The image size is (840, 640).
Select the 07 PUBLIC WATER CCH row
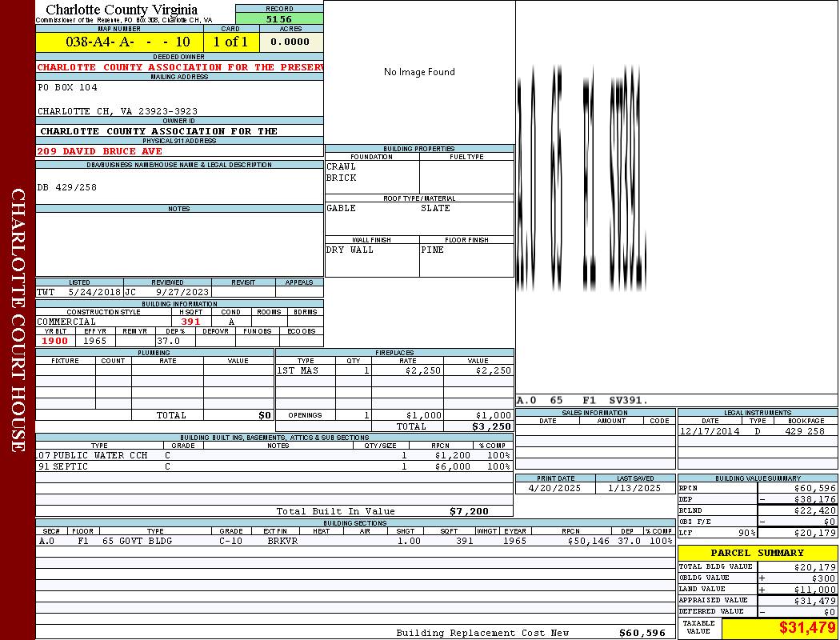coord(274,455)
